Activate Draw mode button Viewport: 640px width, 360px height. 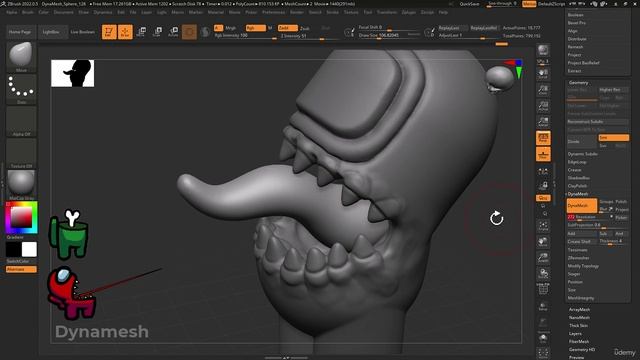125,32
